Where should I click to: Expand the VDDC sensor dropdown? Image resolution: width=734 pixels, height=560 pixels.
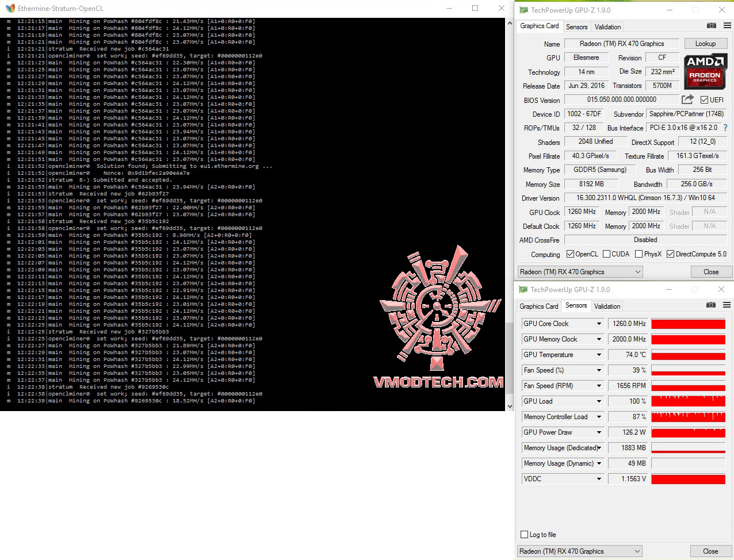tap(599, 479)
